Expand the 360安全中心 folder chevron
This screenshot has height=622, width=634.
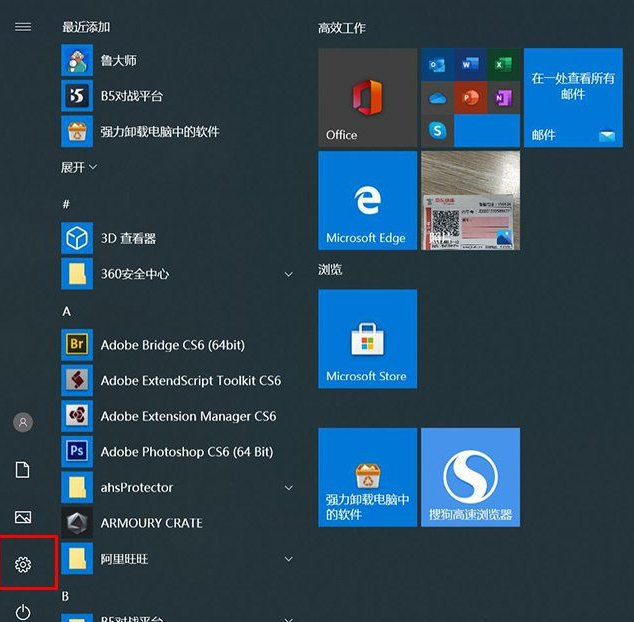[x=288, y=275]
